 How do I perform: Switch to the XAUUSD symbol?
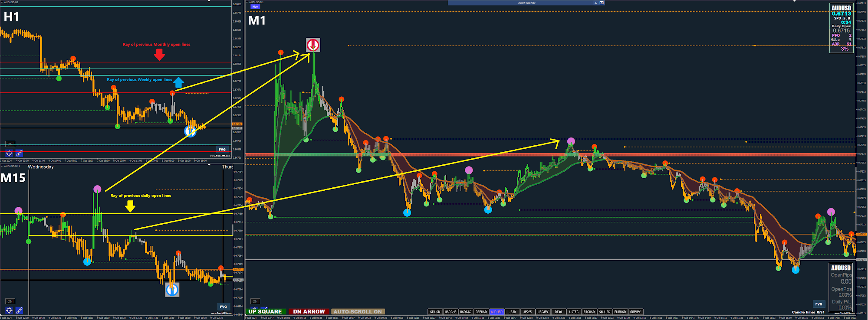tap(605, 312)
